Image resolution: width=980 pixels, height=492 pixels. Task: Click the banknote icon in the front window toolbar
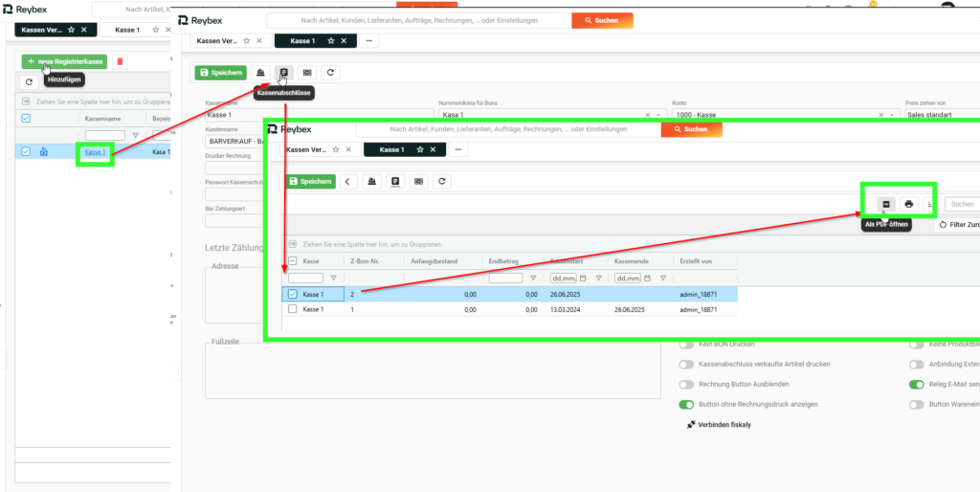pos(418,181)
